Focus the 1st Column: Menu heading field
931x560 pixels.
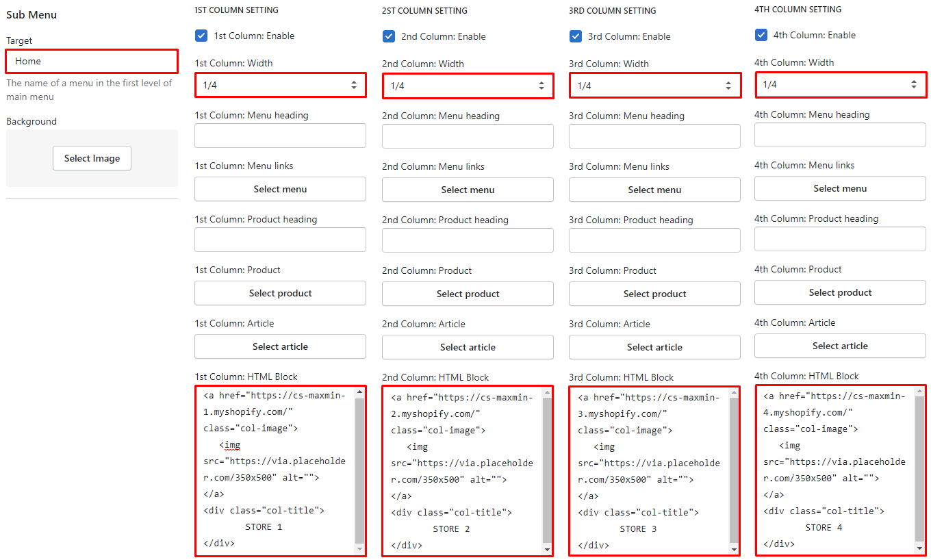coord(280,136)
